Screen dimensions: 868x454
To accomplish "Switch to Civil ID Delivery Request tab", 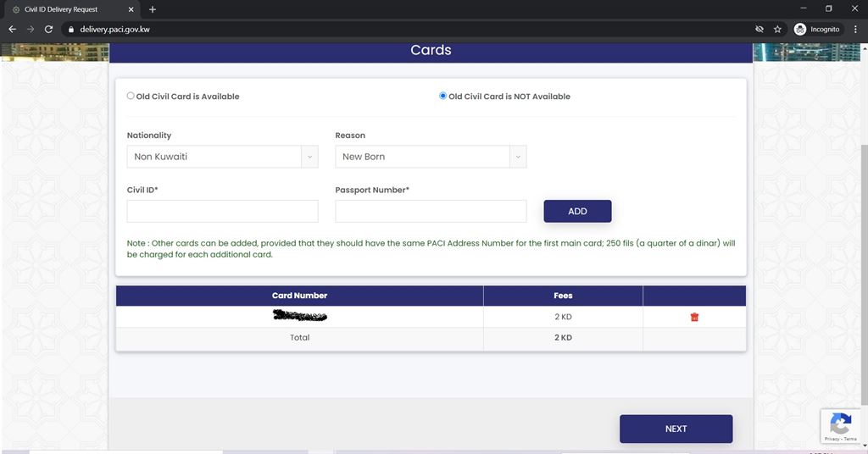I will pos(68,9).
